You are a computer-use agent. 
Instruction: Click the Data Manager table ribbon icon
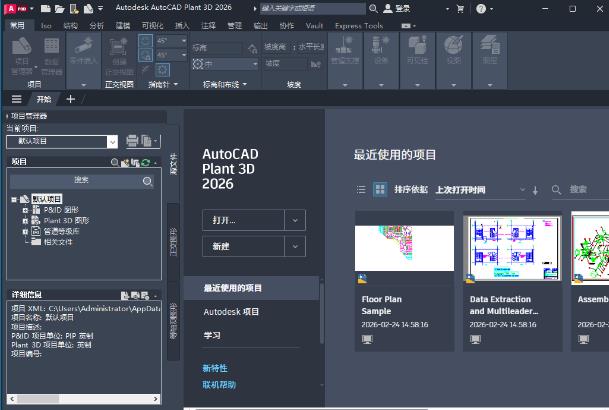click(x=51, y=46)
